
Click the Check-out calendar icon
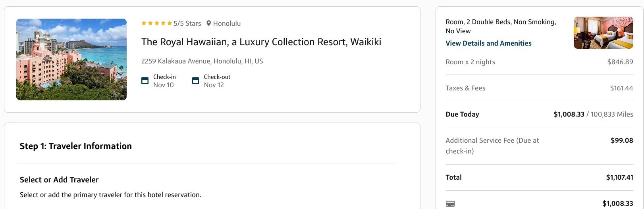point(195,81)
